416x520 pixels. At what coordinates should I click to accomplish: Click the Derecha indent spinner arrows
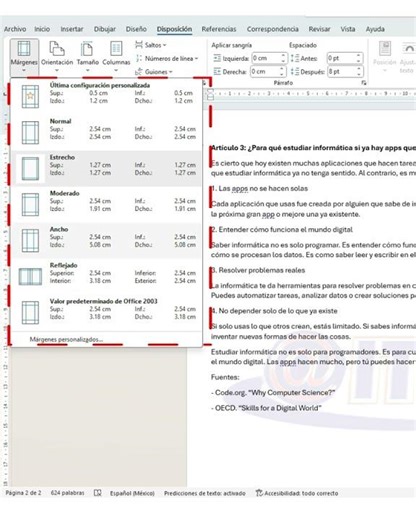pos(282,71)
